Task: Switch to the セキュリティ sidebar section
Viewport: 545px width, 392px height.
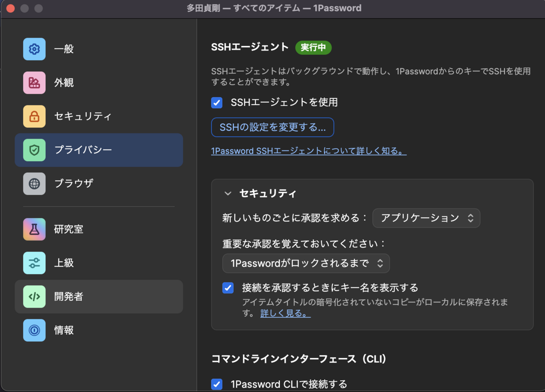Action: tap(99, 116)
